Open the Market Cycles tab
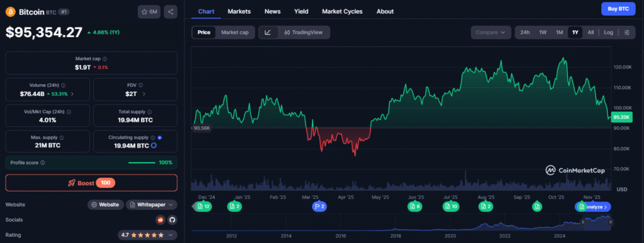This screenshot has width=644, height=243. 342,11
